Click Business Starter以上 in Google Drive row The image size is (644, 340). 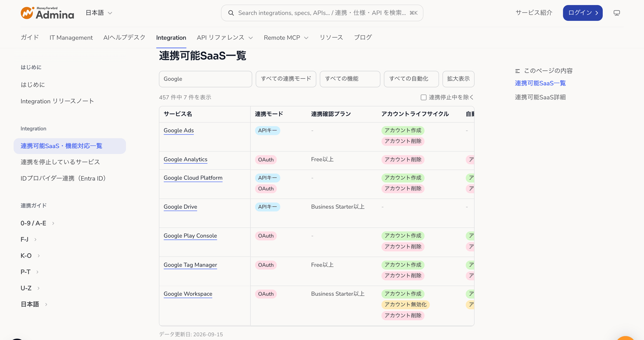tap(338, 207)
